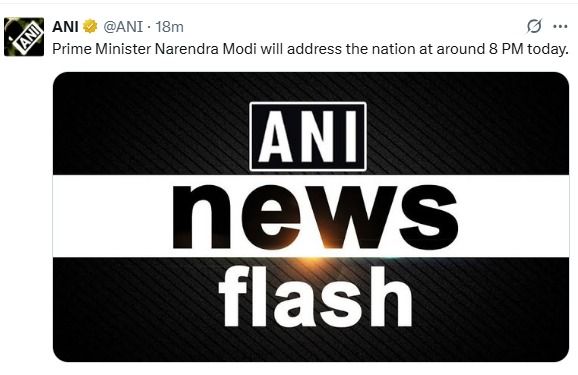Viewport: 578px width, 375px height.
Task: Open the Grok explain-post icon
Action: pos(534,26)
